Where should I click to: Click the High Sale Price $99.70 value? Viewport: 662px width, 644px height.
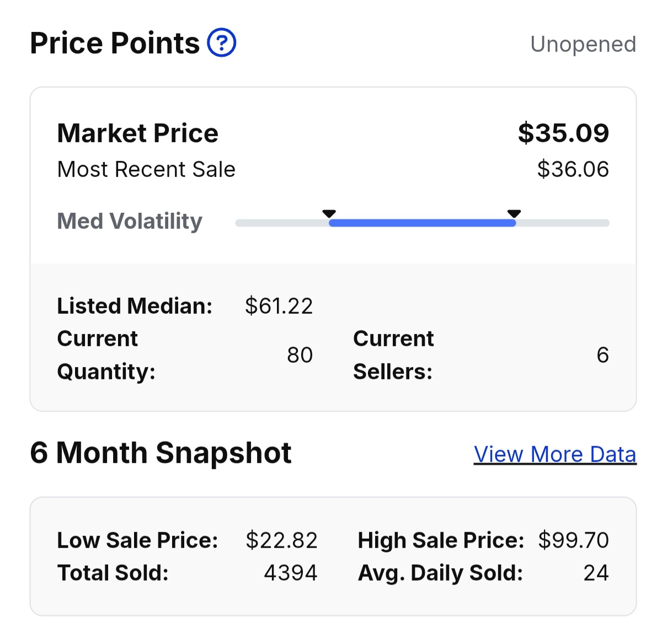[x=573, y=540]
